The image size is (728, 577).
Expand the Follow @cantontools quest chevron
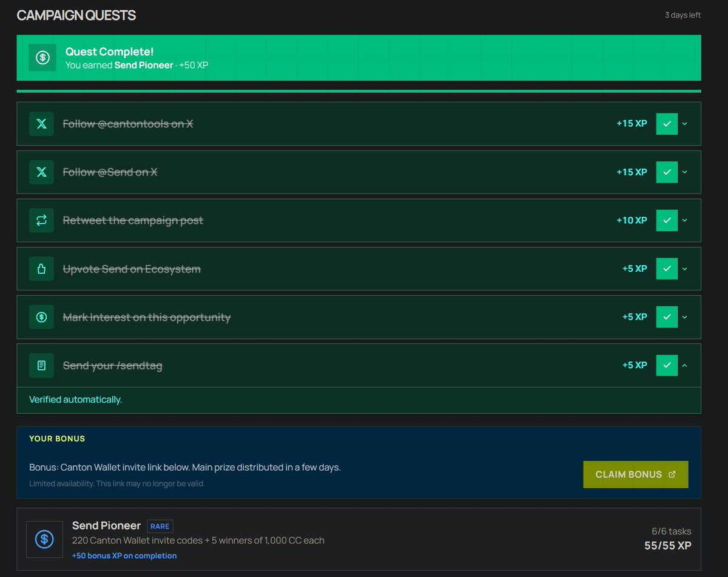tap(685, 124)
